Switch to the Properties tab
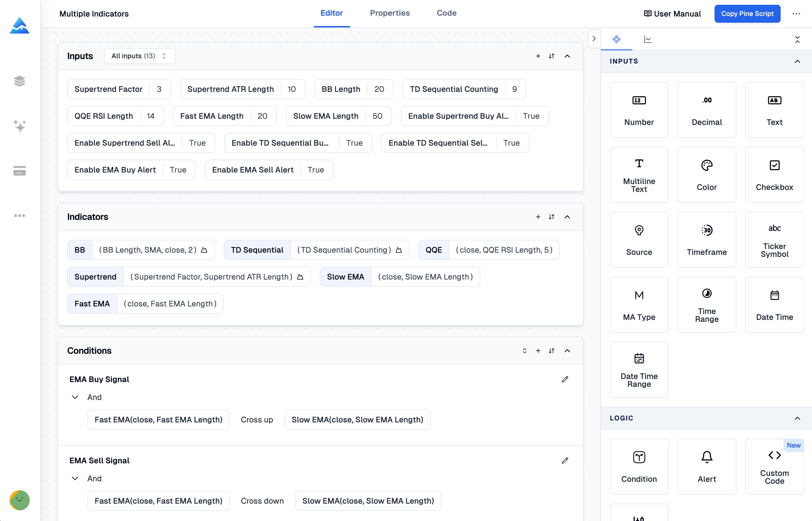812x521 pixels. (389, 13)
